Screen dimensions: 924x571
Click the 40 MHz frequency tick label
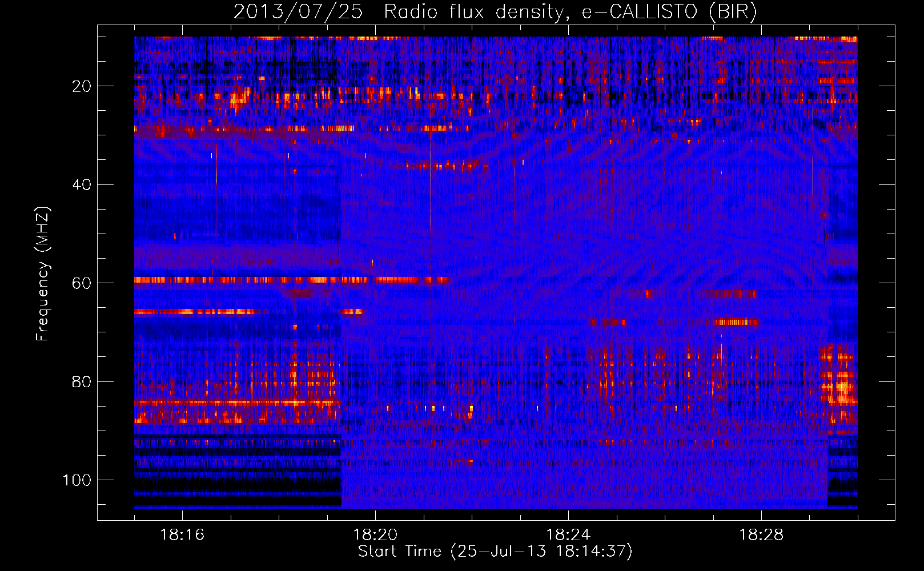click(82, 185)
